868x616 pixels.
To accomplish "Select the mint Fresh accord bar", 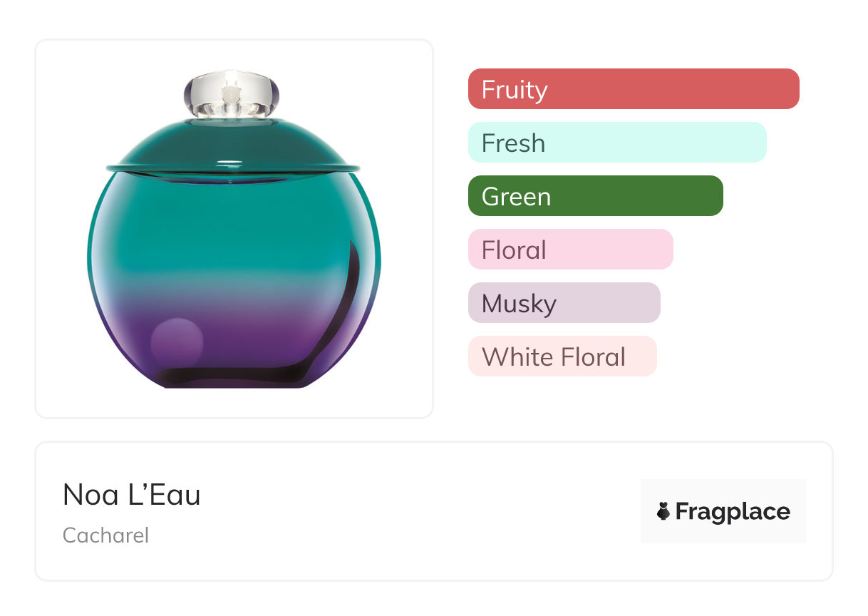I will [616, 143].
